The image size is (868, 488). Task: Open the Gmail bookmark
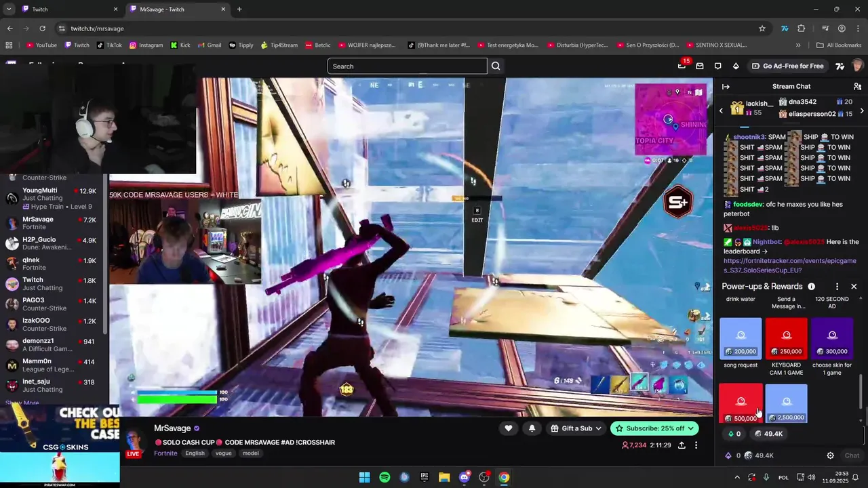[210, 45]
